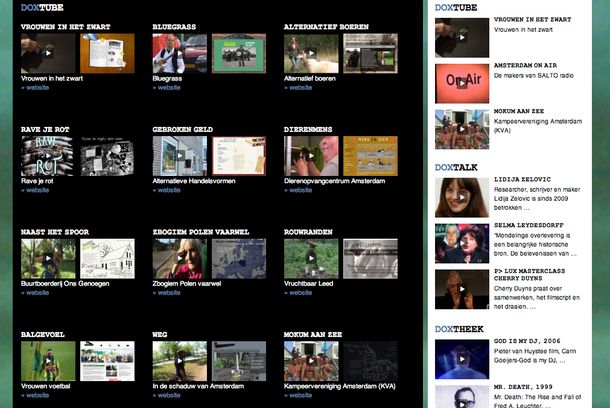Play the Rouwranden video
Image resolution: width=610 pixels, height=408 pixels.
(x=311, y=259)
